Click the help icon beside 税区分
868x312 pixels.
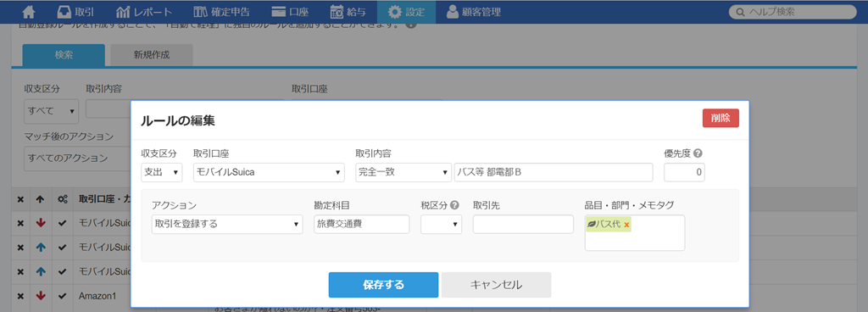click(454, 205)
